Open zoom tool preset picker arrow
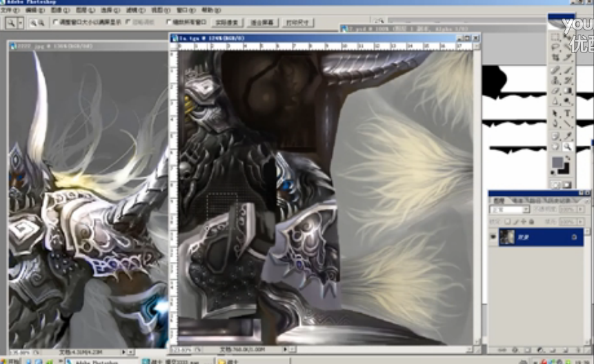The height and width of the screenshot is (364, 594). pyautogui.click(x=21, y=23)
